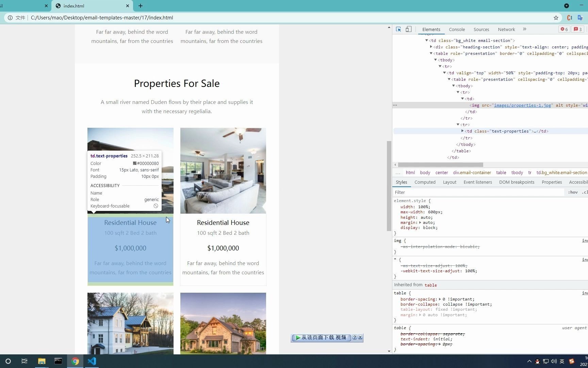
Task: Open File Explorer from the taskbar
Action: 42,361
